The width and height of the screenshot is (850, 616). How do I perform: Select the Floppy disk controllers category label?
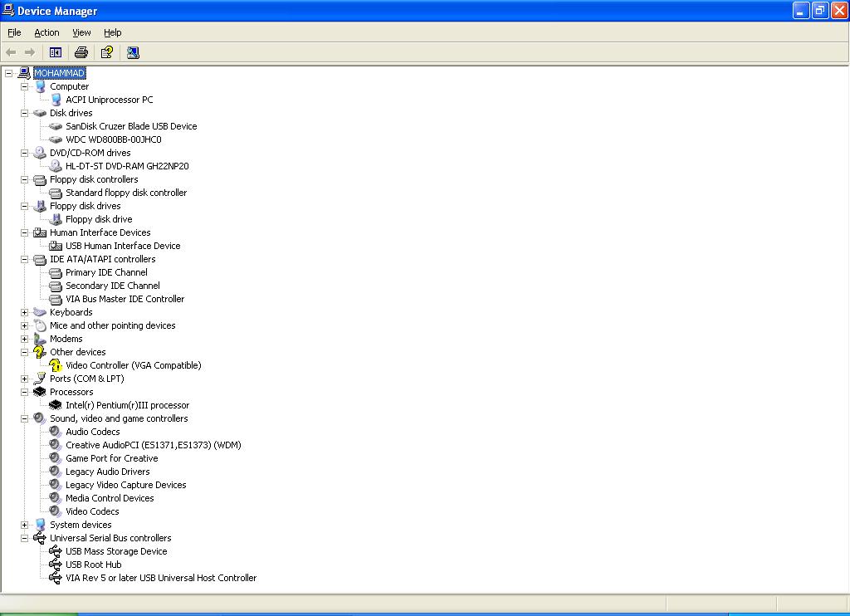pos(94,179)
